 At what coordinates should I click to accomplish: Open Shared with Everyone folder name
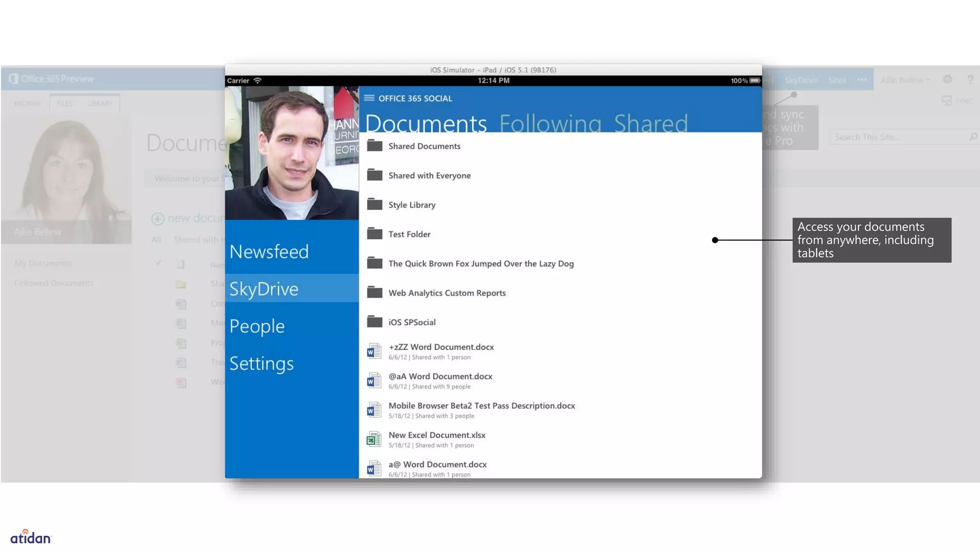(429, 176)
